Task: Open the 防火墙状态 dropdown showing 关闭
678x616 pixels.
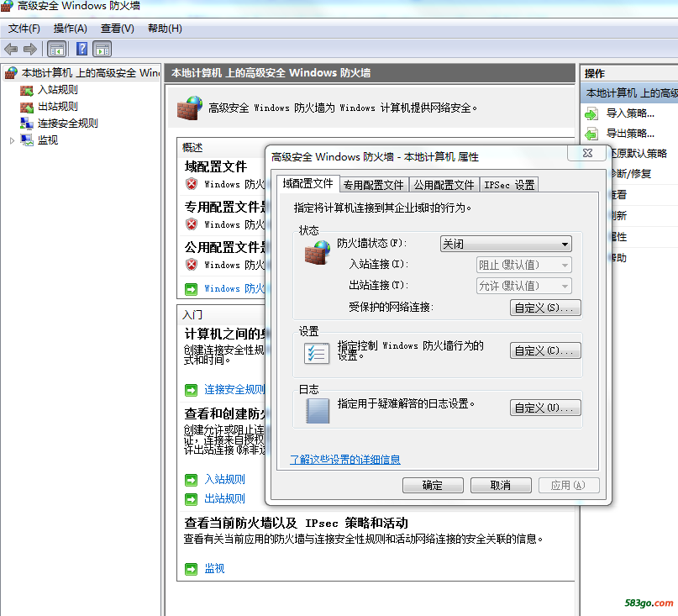Action: tap(506, 244)
